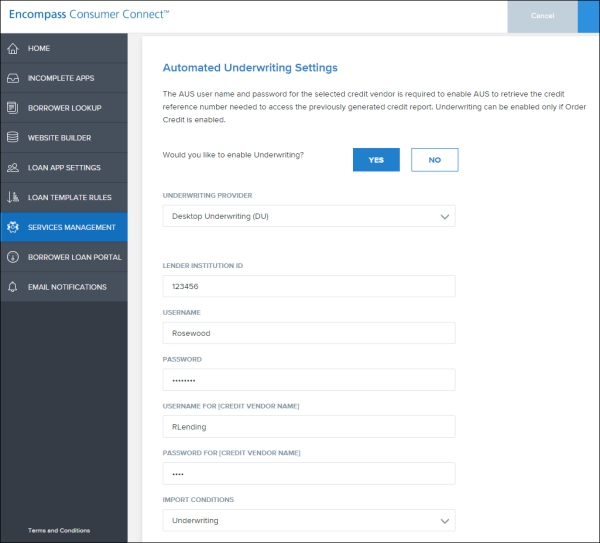Open the Terms and Conditions link
Screen dimensions: 600x543
[x=59, y=530]
